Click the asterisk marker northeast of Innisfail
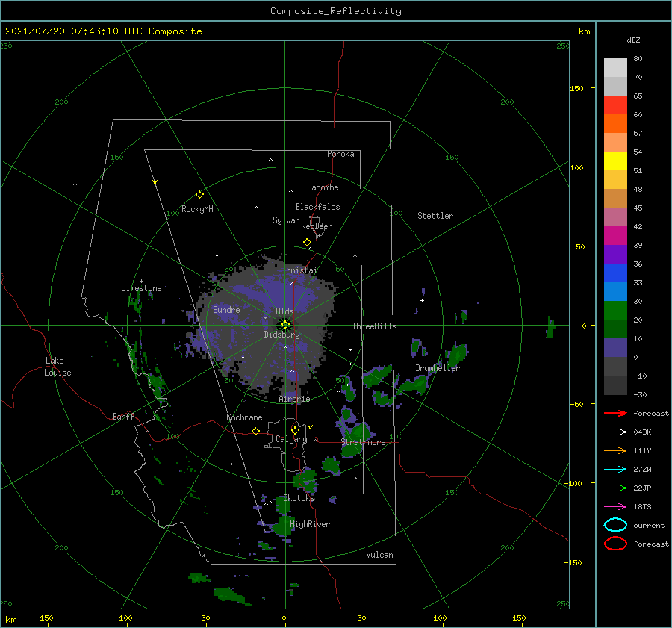Screen dimensions: 672x628 click(355, 256)
